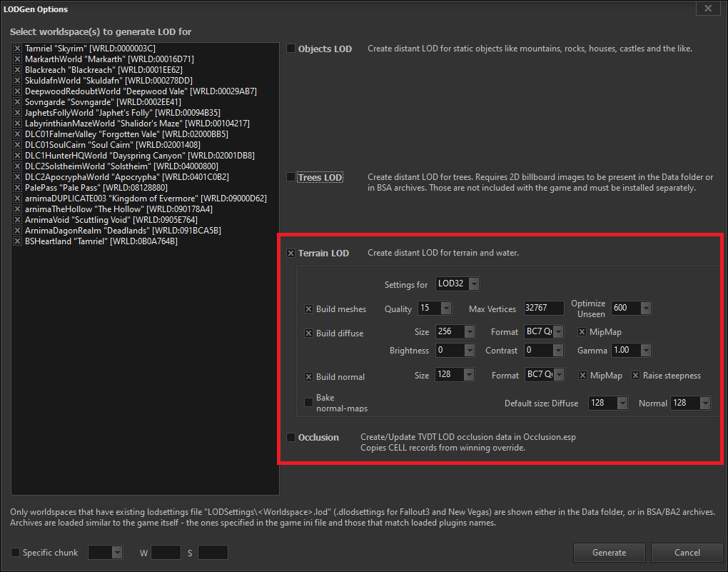Open the Brightness dropdown
The image size is (728, 572).
[455, 351]
